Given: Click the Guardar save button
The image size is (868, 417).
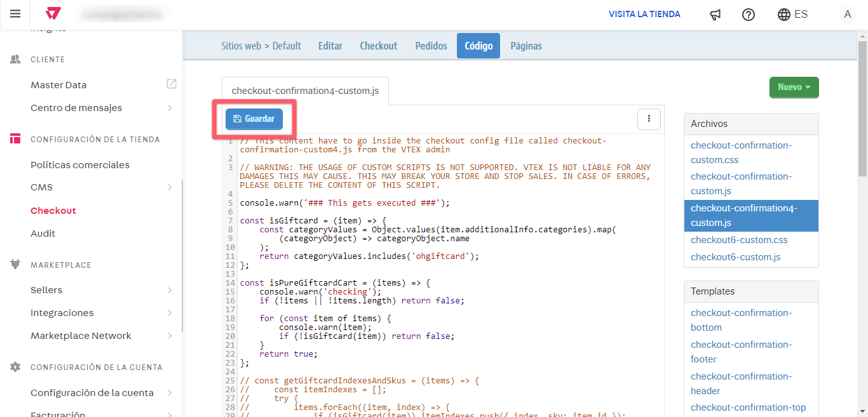Looking at the screenshot, I should pos(254,119).
